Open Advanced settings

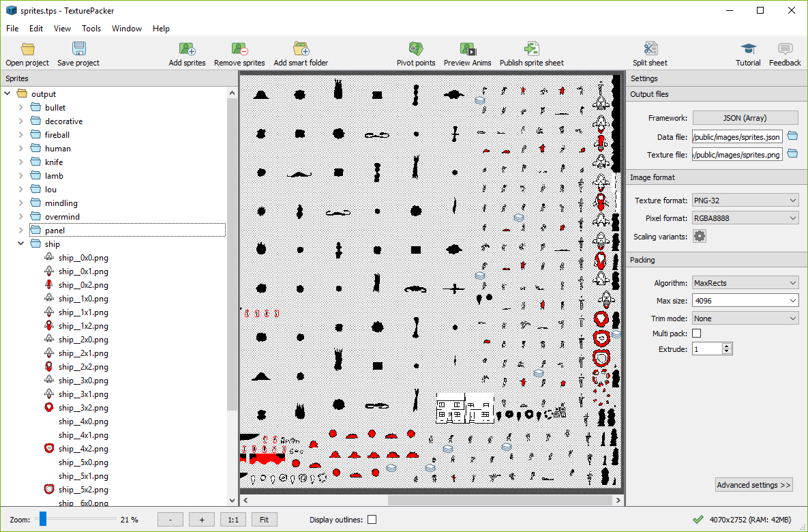click(754, 485)
